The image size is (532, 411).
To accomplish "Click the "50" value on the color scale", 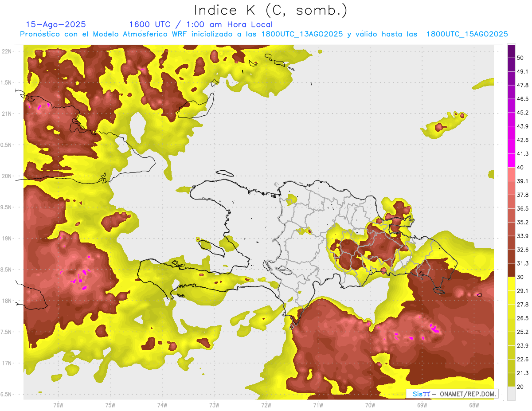I will tap(520, 58).
